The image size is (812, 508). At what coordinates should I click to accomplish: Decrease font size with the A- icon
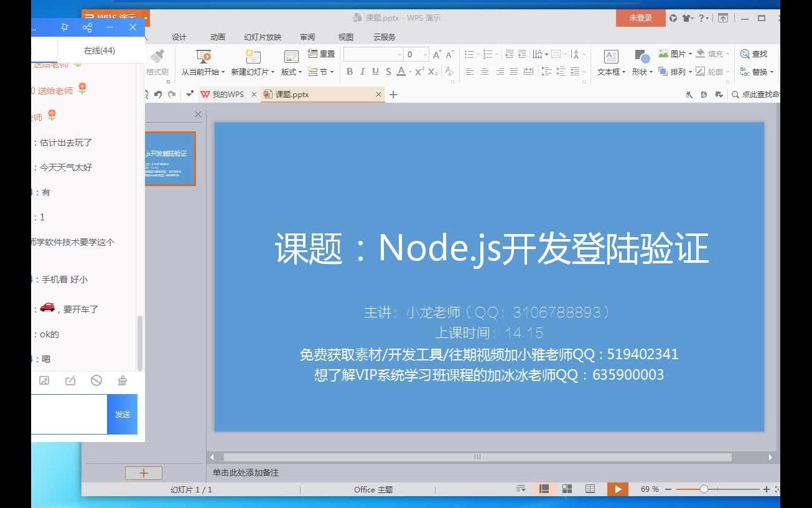pos(450,55)
